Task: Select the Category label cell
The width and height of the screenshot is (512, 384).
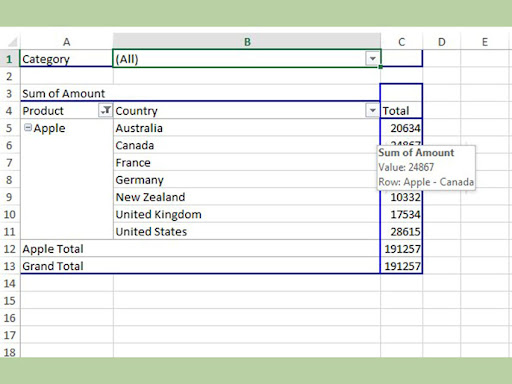Action: tap(67, 59)
